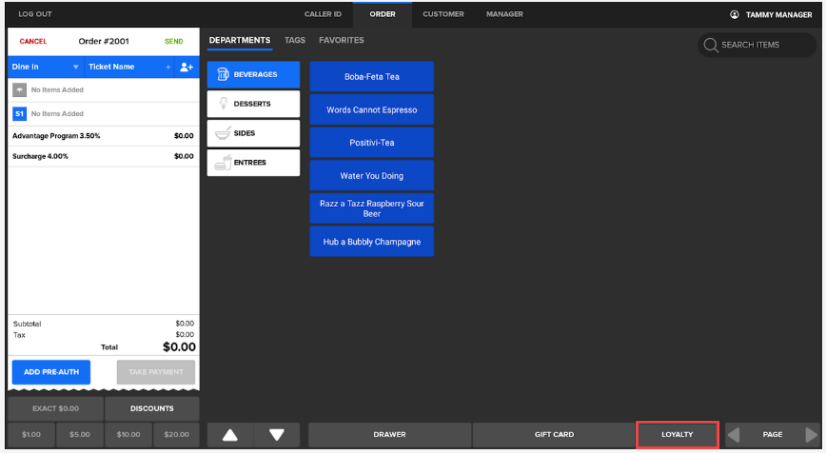
Task: Click the Surcharge 4.00% line
Action: click(103, 156)
